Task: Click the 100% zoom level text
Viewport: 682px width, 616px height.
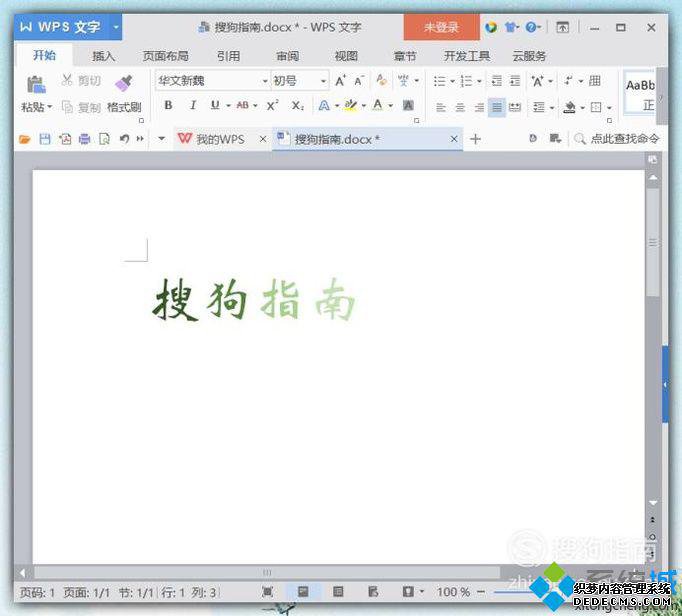Action: pyautogui.click(x=453, y=592)
